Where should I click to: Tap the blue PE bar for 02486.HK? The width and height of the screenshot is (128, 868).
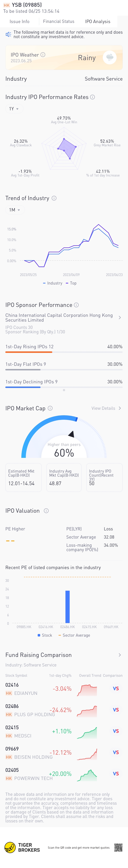[68, 607]
